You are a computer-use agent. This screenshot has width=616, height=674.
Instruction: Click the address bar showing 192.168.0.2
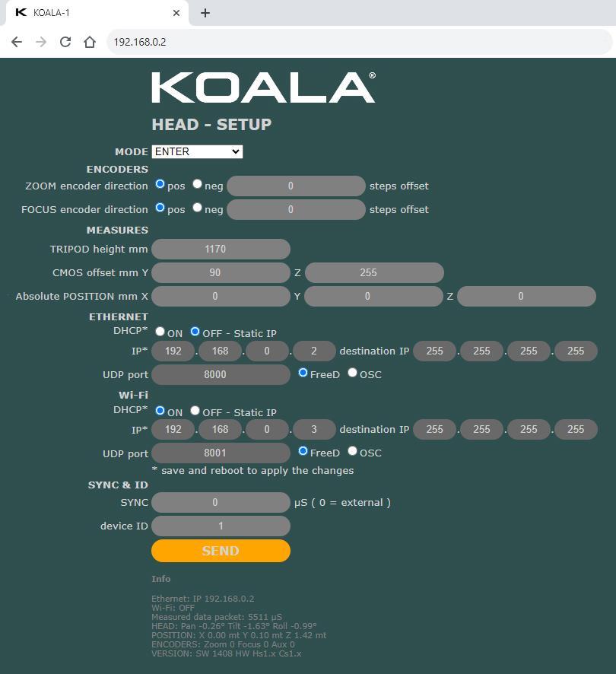pos(360,42)
